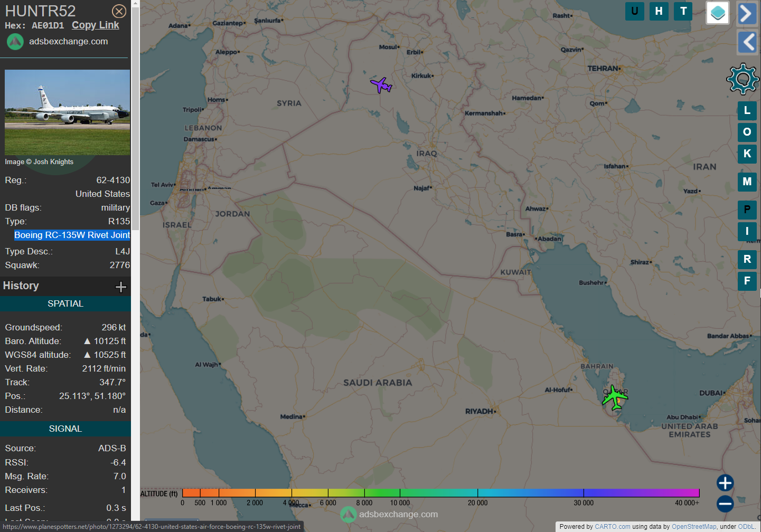Click the altitude color legend bar
761x532 pixels.
pyautogui.click(x=440, y=493)
